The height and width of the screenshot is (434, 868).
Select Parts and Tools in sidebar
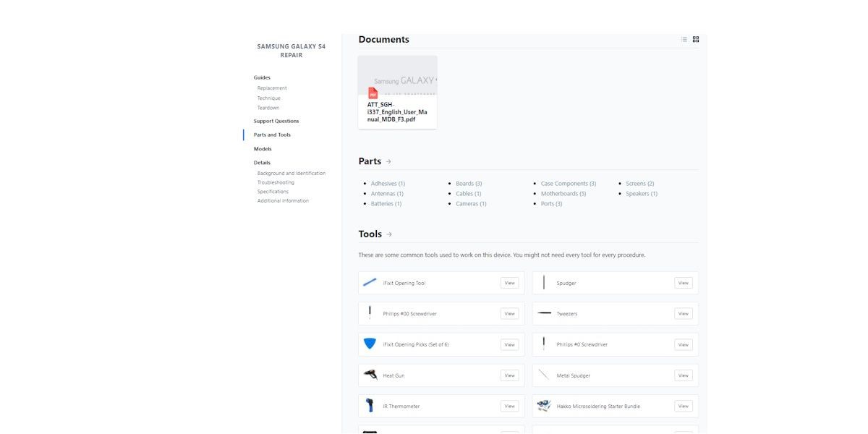[272, 135]
